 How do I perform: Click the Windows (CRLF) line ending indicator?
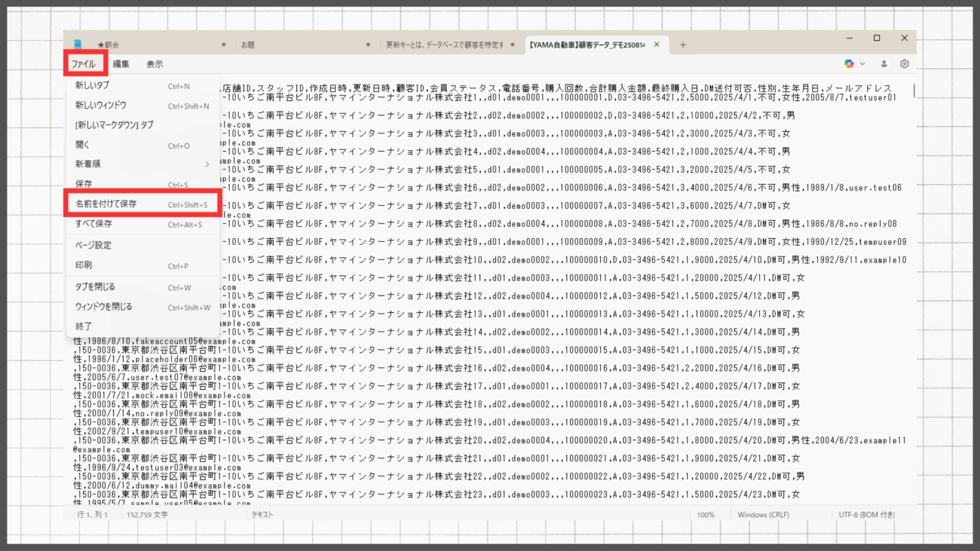(763, 515)
